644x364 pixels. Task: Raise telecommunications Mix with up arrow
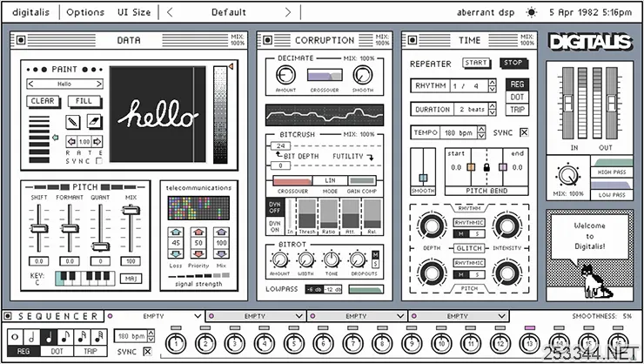pos(221,233)
